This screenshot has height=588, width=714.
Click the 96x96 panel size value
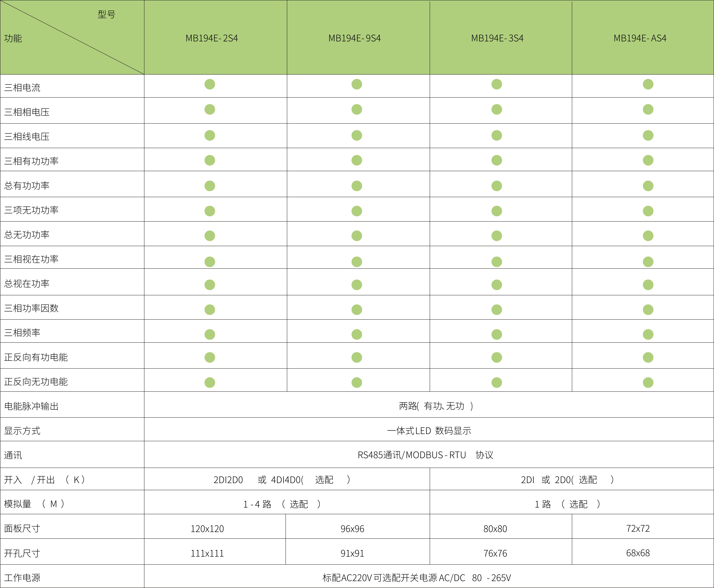pyautogui.click(x=352, y=529)
